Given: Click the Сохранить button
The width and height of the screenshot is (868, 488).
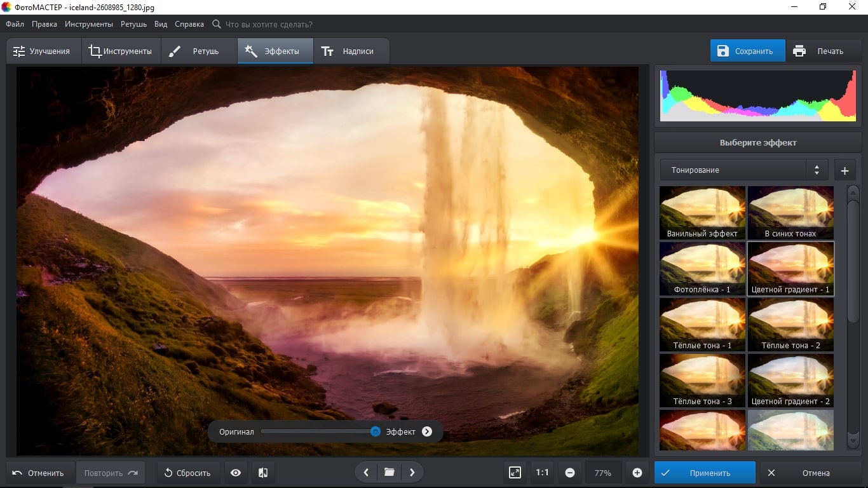Looking at the screenshot, I should point(747,51).
